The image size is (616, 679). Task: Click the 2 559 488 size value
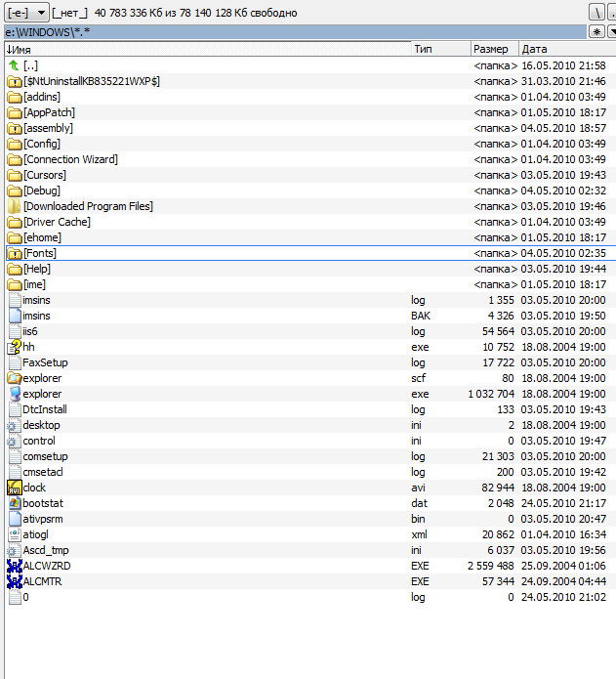coord(490,566)
